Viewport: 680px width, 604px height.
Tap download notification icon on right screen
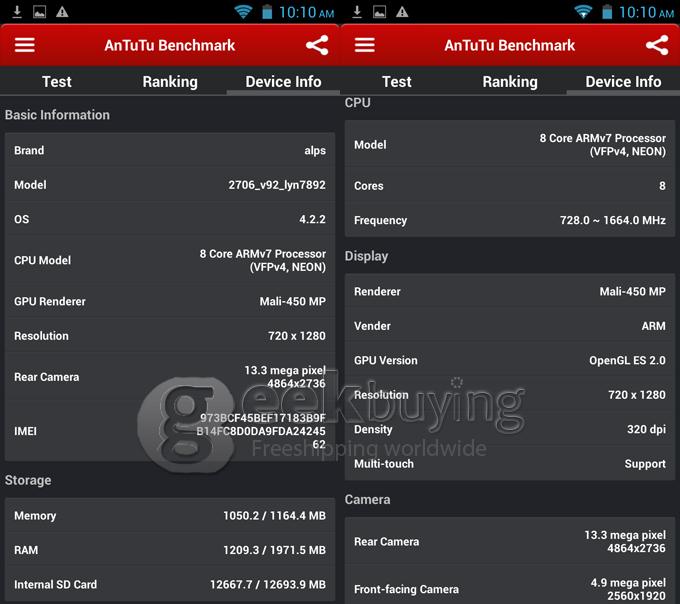coord(357,12)
